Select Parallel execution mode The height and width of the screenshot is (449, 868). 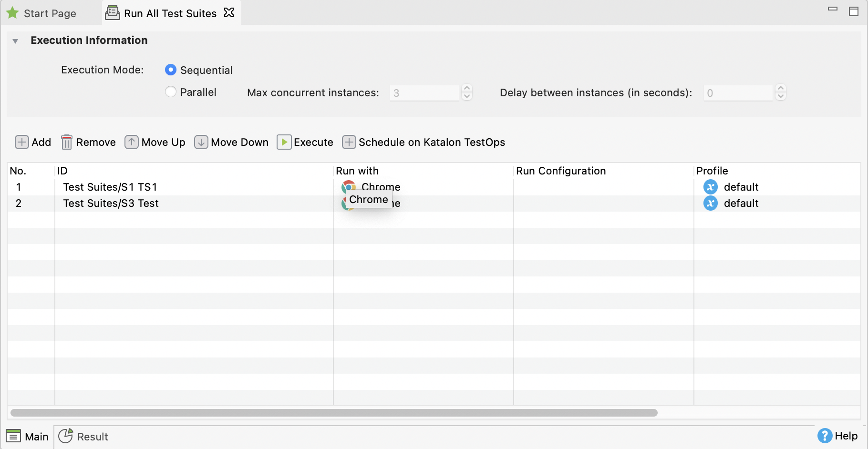(x=171, y=92)
